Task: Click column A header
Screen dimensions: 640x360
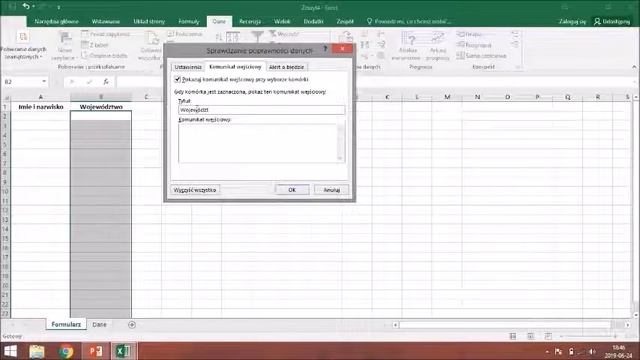Action: (x=40, y=97)
